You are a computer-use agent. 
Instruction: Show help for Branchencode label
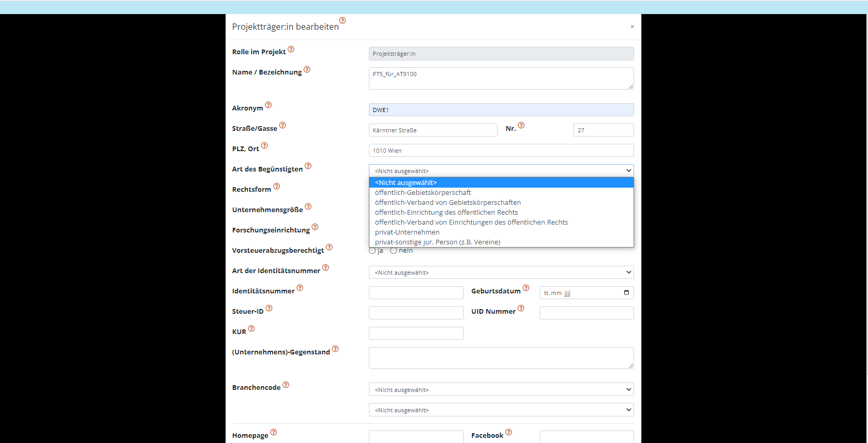[x=286, y=385]
